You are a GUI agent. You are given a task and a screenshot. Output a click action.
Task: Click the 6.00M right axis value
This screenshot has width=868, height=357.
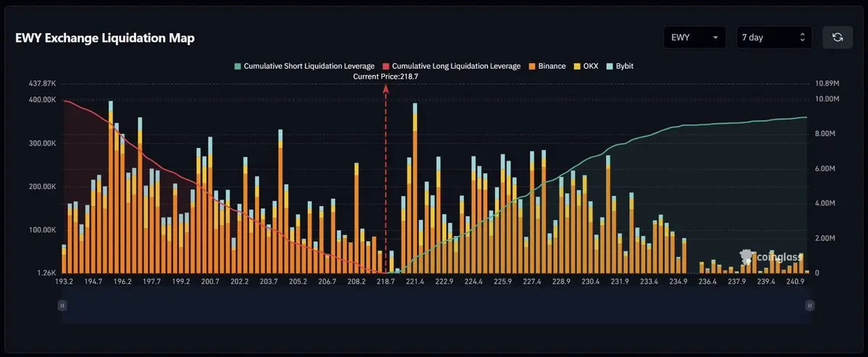point(826,169)
